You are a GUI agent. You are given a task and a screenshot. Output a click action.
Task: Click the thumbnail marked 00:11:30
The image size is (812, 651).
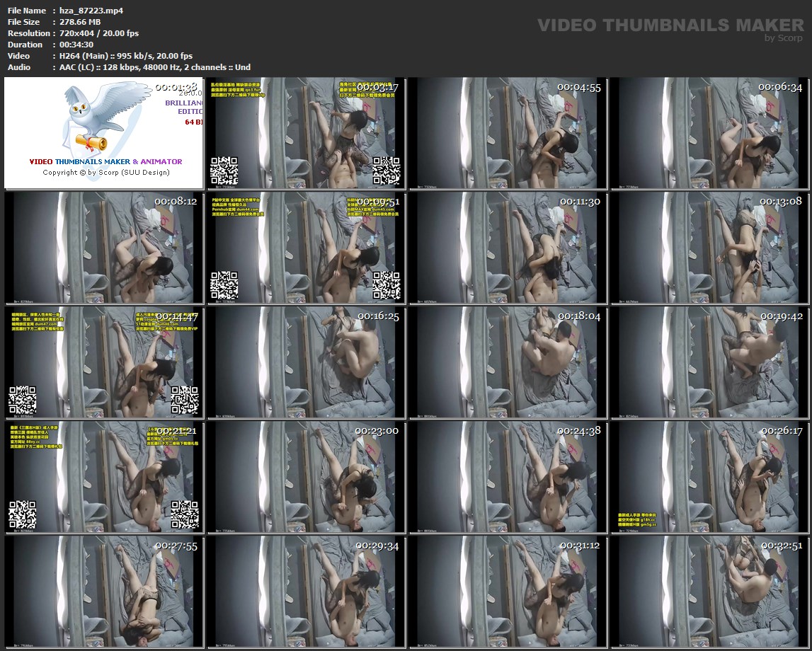[x=508, y=248]
